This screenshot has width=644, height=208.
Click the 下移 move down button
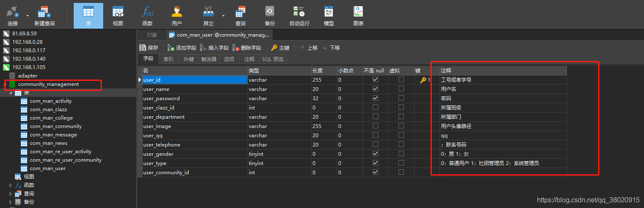(x=331, y=48)
